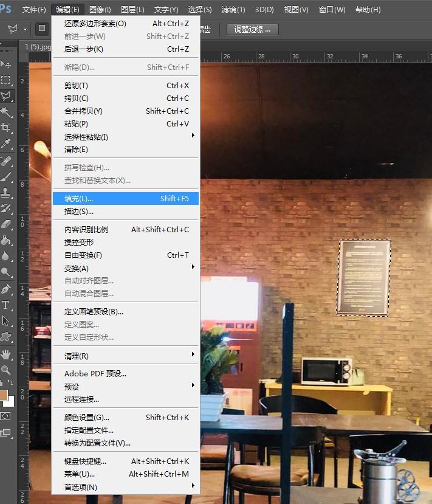432x504 pixels.
Task: Select the Path Selection tool
Action: [6, 321]
